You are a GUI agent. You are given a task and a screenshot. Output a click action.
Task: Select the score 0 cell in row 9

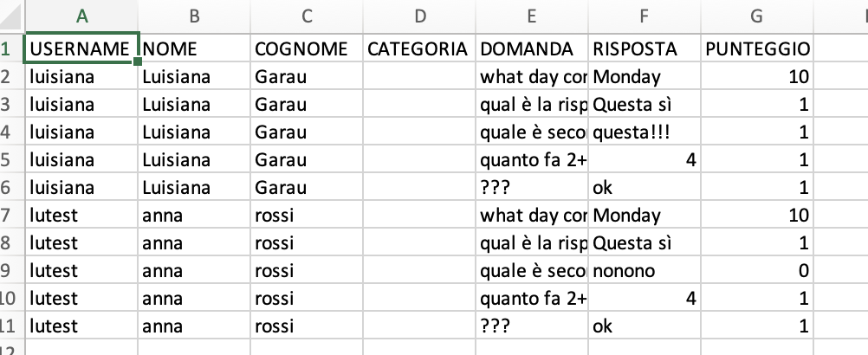757,271
